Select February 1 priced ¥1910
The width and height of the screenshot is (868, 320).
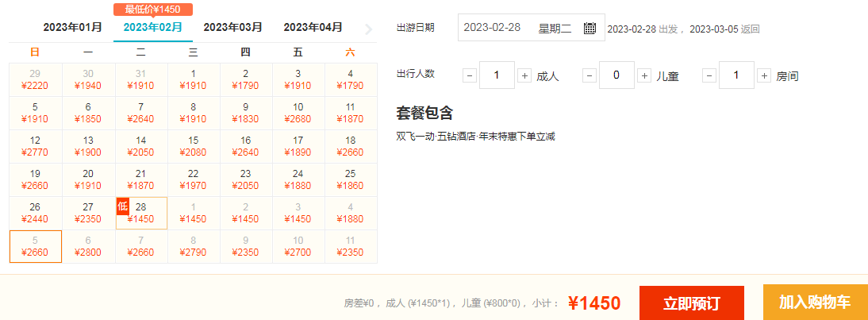(194, 79)
